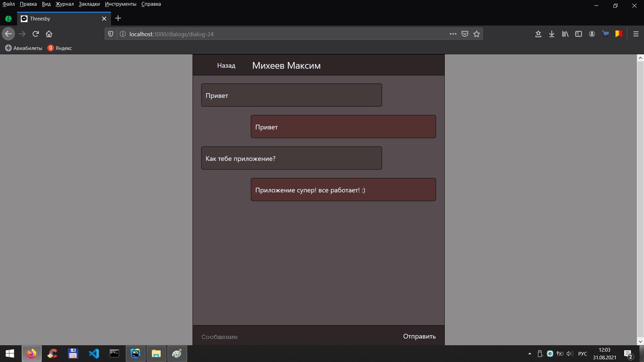Show hidden system tray icons
This screenshot has height=362, width=644.
coord(529,354)
